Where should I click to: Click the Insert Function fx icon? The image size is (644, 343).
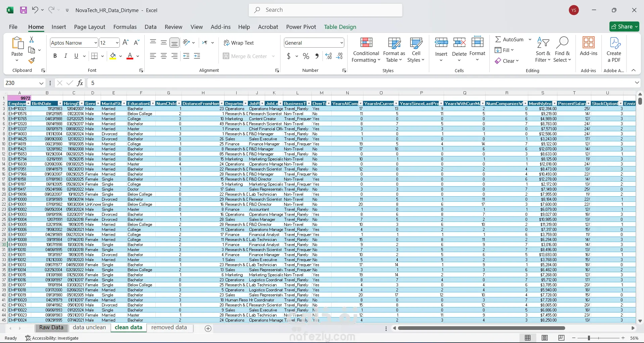80,83
